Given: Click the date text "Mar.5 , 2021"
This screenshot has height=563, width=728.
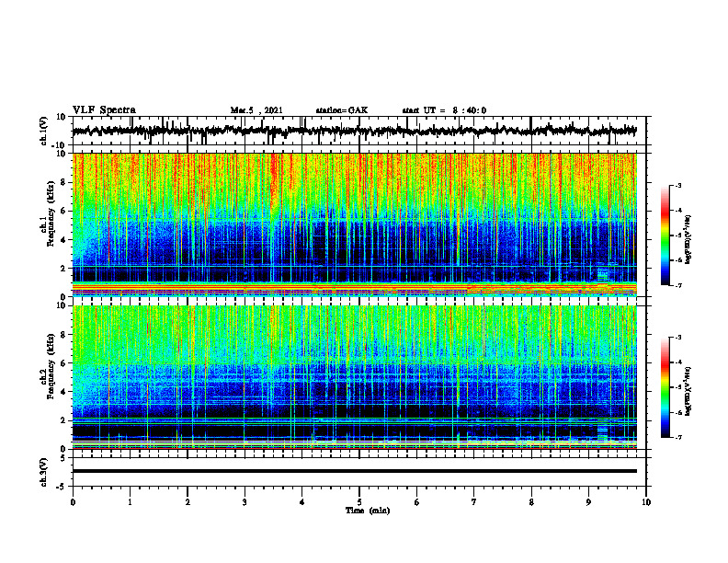Looking at the screenshot, I should click(x=256, y=110).
